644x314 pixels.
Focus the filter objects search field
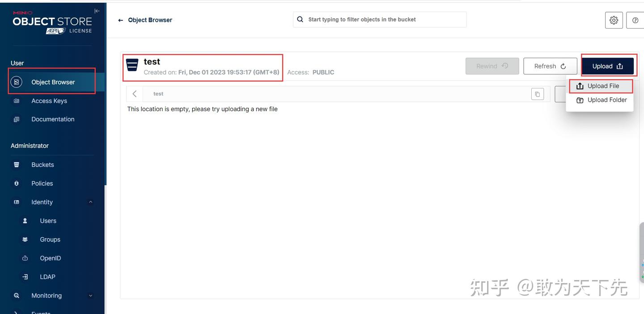tap(380, 20)
